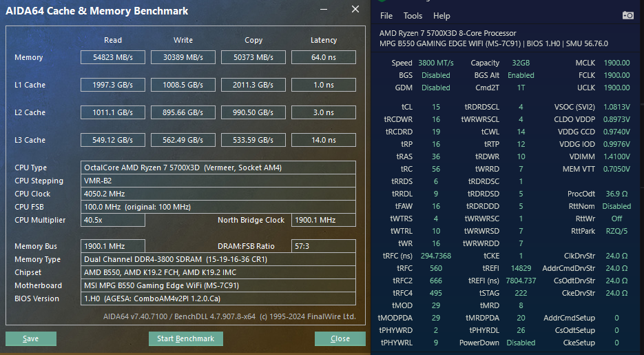Viewport: 644px width, 355px height.
Task: Click L1 Cache Copy value 2011.3 GB/s
Action: click(x=253, y=85)
